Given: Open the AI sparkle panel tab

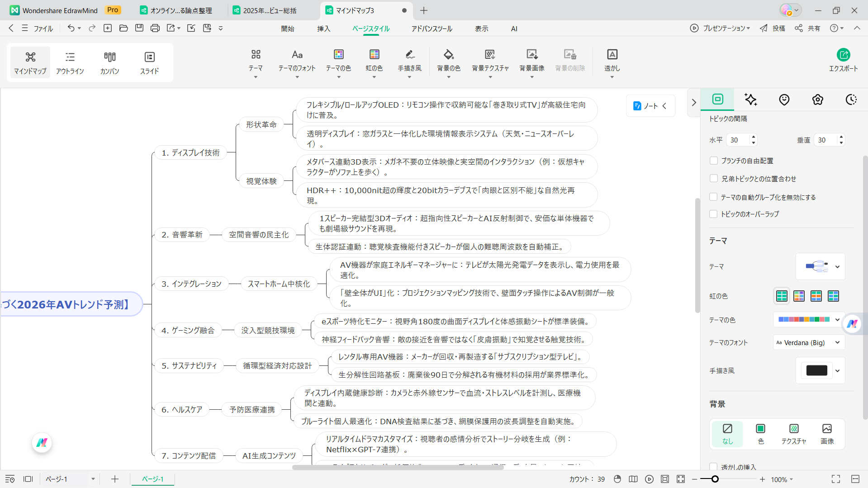Looking at the screenshot, I should point(751,99).
